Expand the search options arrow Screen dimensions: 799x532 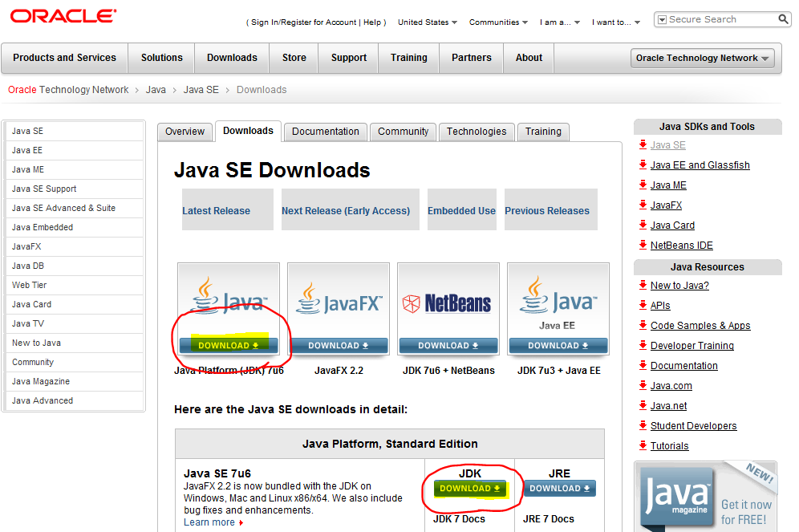[662, 19]
